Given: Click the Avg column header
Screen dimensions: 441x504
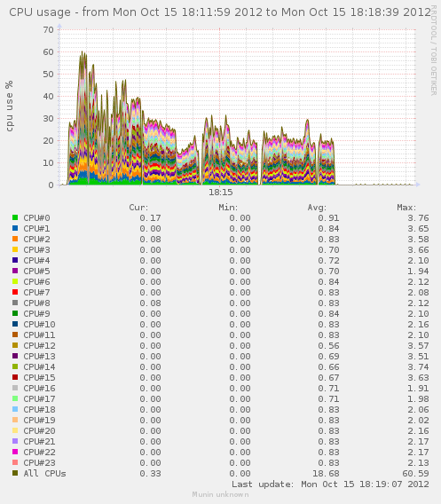Looking at the screenshot, I should 317,208.
